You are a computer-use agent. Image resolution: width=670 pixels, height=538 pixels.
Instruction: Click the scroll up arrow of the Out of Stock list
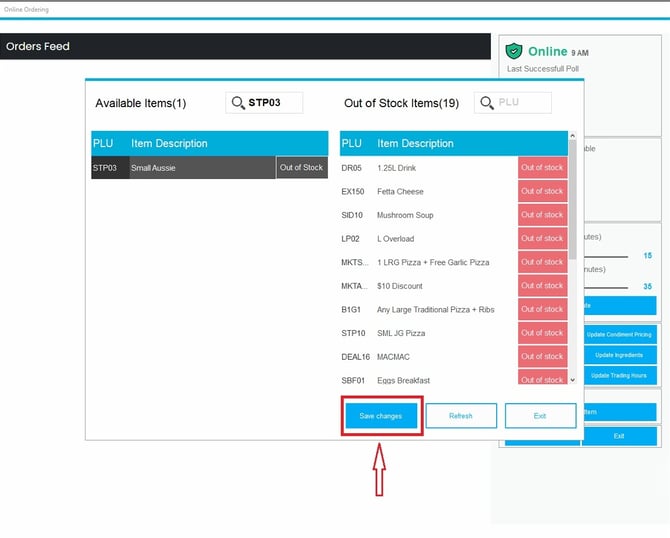click(x=573, y=135)
